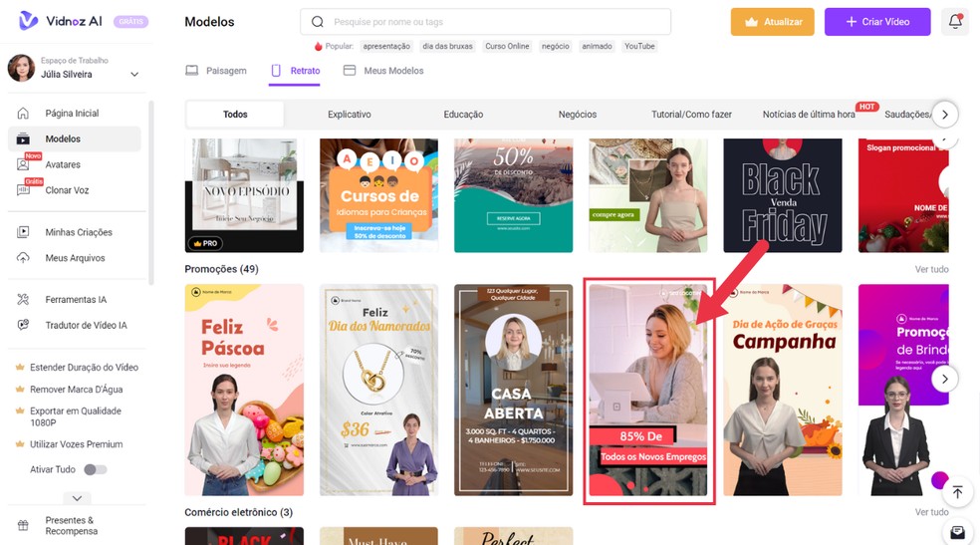The width and height of the screenshot is (980, 545).
Task: Click the search magnifier icon
Action: coord(318,22)
